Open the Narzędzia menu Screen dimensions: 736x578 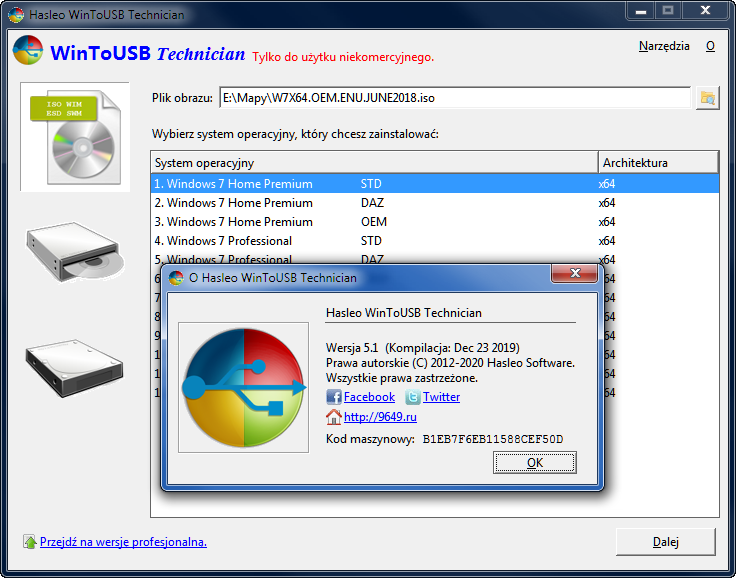664,46
